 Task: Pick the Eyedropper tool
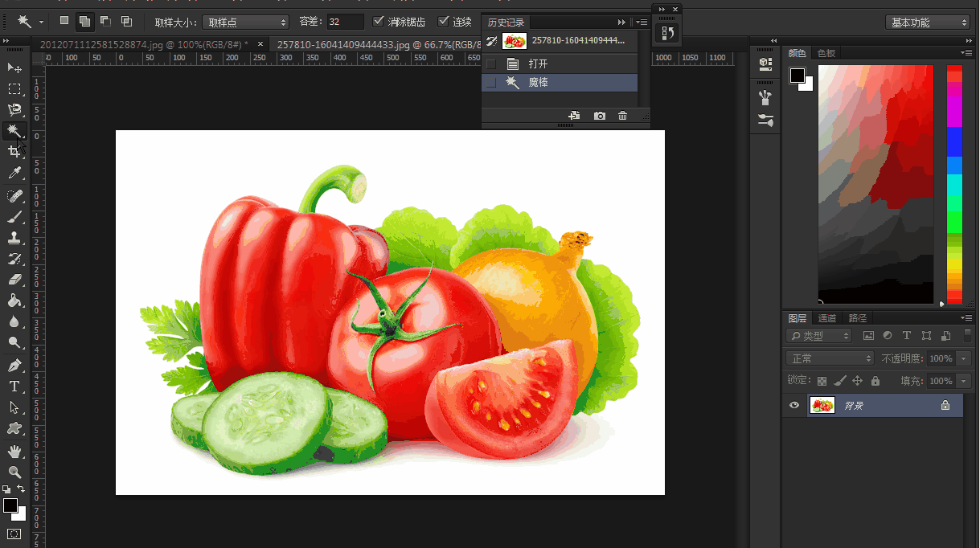click(x=14, y=173)
